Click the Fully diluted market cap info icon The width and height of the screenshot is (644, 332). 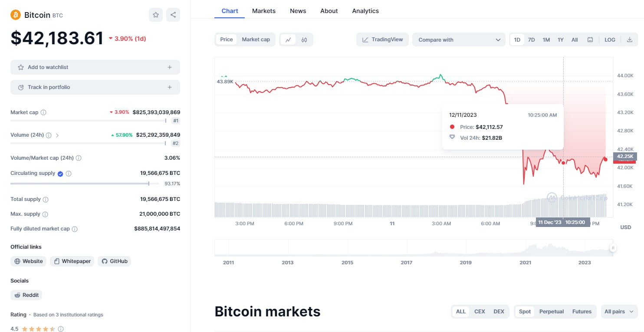pyautogui.click(x=75, y=229)
